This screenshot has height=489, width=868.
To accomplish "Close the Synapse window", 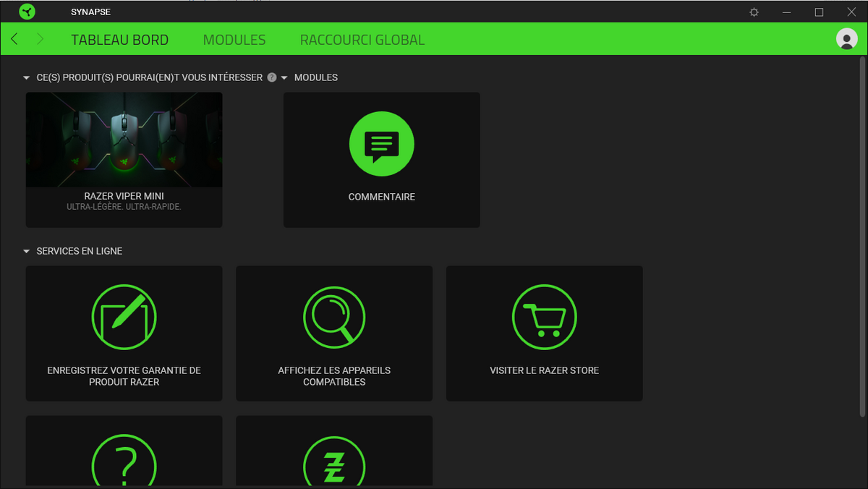I will tap(851, 12).
